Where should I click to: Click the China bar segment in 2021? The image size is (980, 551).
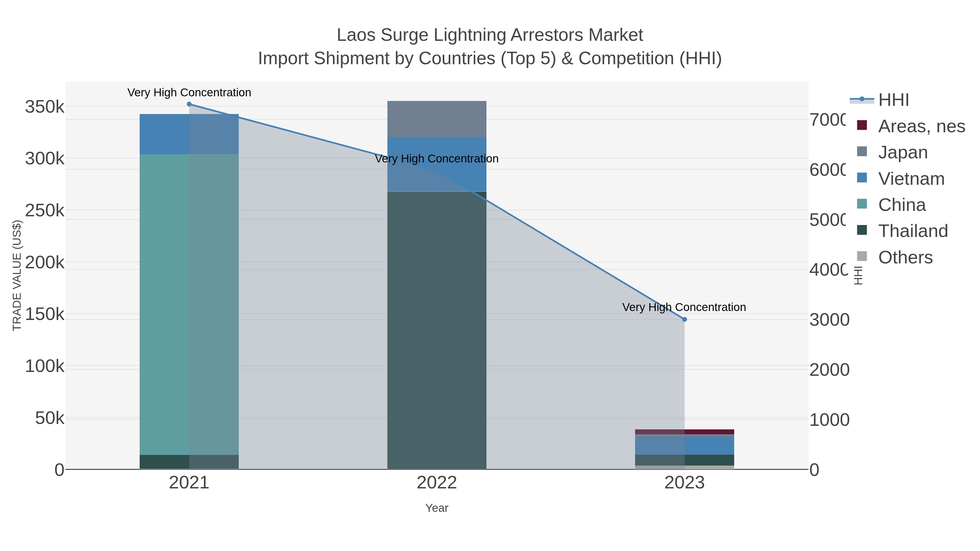coord(189,304)
